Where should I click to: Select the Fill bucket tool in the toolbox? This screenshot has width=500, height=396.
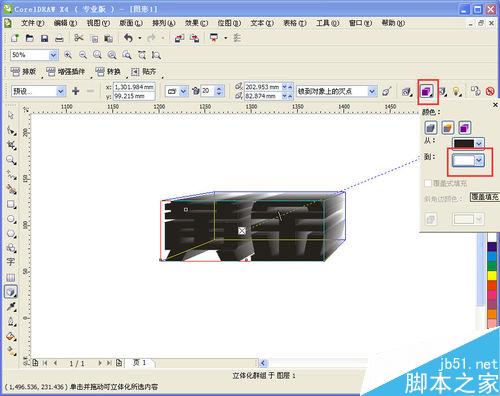tap(11, 336)
